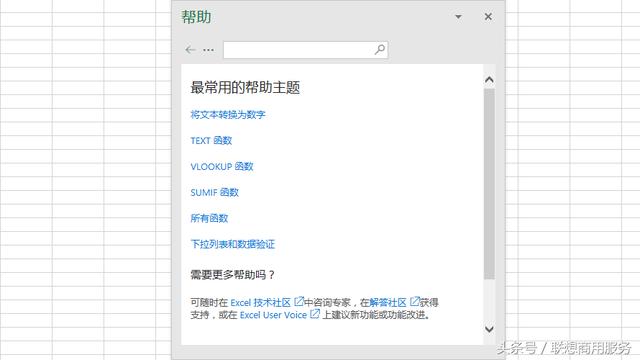This screenshot has height=360, width=640.
Task: Click the 需要更多帮助吗？ heading
Action: (x=233, y=275)
